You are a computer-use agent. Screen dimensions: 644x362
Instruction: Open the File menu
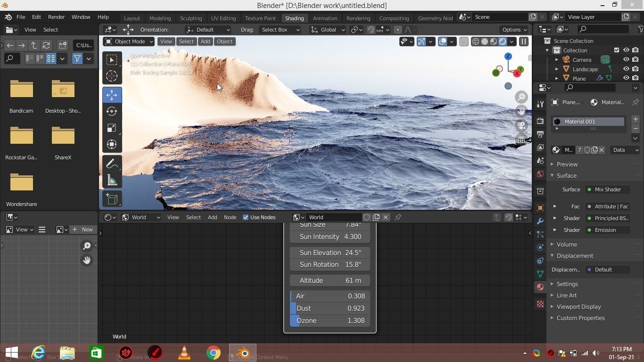[x=21, y=17]
